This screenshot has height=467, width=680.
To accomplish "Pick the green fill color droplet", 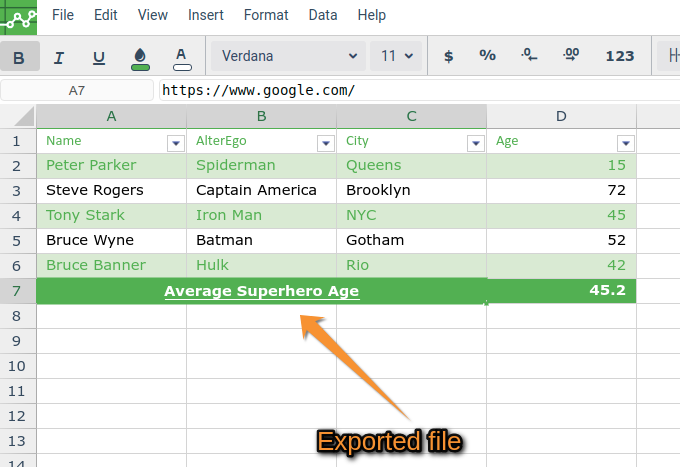I will click(140, 59).
